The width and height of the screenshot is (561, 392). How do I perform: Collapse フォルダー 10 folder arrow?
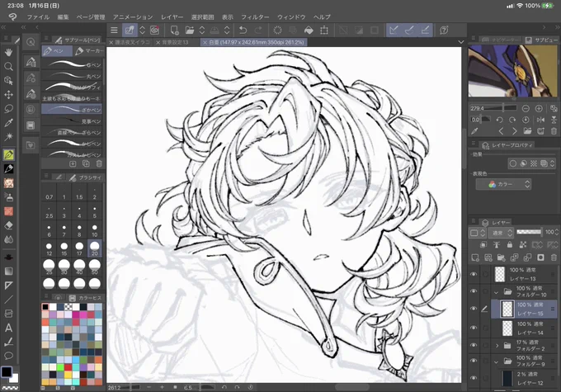pyautogui.click(x=497, y=292)
